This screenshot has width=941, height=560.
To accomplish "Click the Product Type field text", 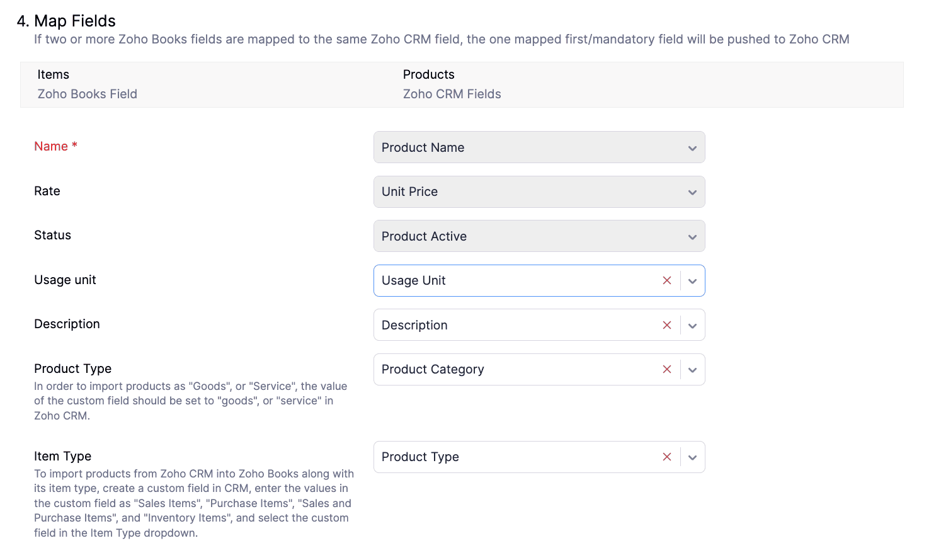I will 420,457.
